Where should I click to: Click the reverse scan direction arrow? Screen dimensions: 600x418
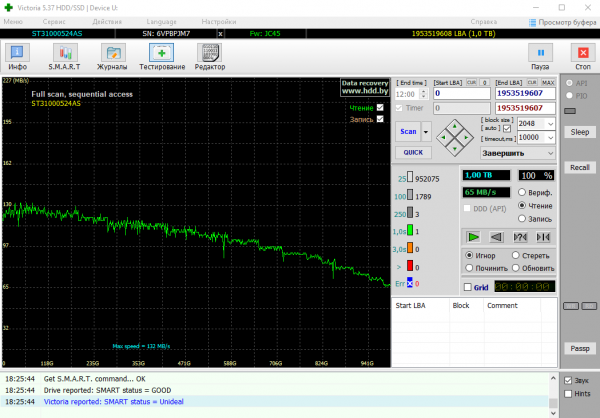coord(495,237)
